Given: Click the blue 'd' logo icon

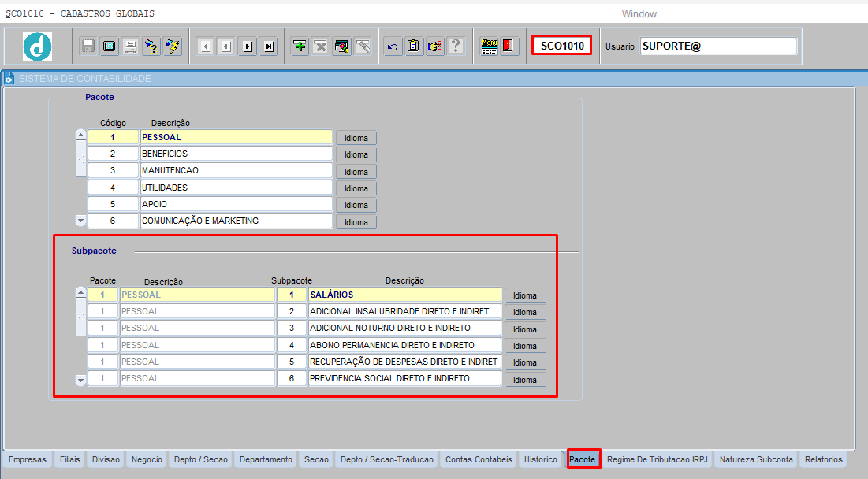Looking at the screenshot, I should [x=38, y=46].
